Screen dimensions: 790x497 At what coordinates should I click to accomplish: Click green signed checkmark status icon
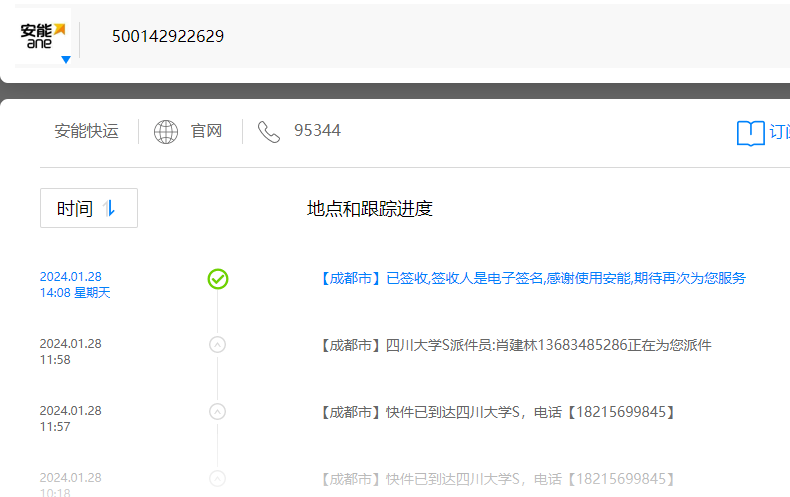click(218, 279)
